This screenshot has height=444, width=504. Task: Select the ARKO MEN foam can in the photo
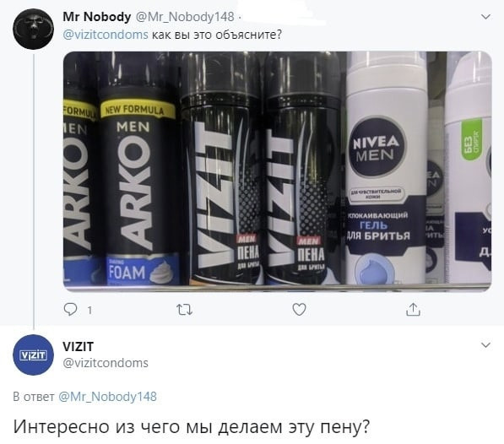click(x=138, y=180)
